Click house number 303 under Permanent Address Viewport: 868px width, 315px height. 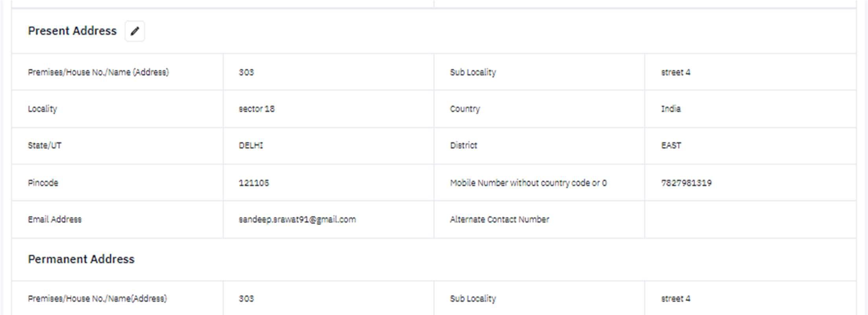tap(246, 299)
